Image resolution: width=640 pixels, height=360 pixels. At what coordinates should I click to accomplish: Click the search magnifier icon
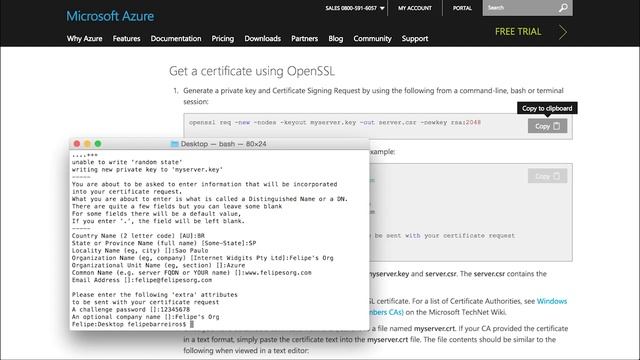563,8
